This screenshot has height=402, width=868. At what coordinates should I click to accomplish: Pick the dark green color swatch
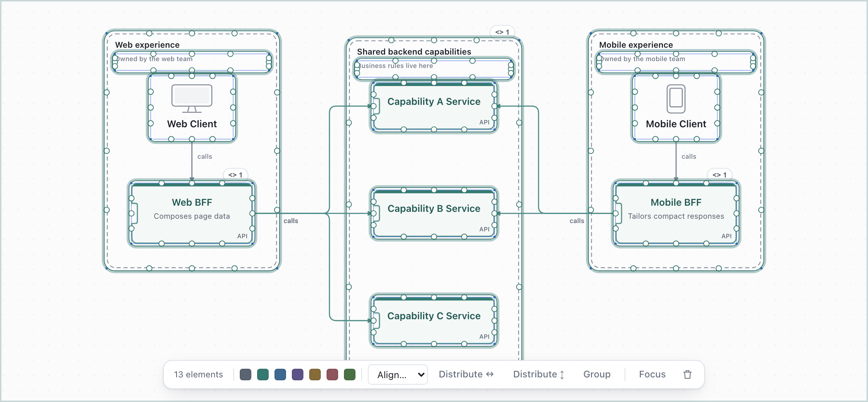[x=350, y=375]
